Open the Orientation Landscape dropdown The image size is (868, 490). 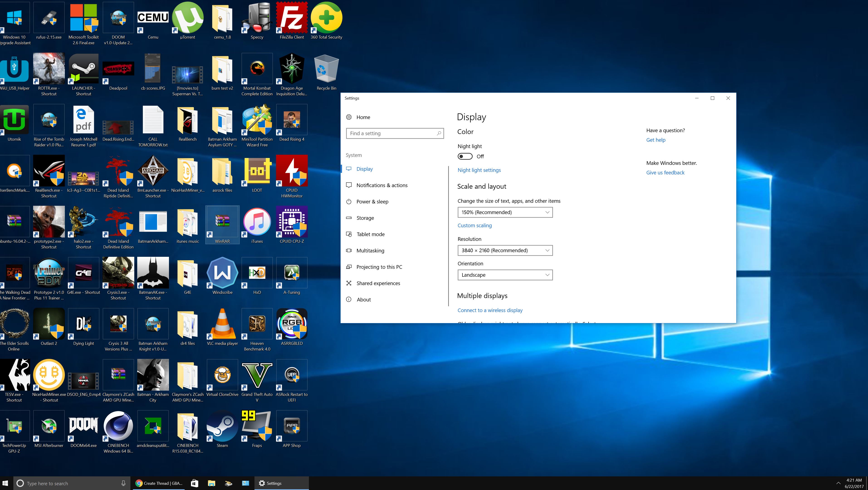click(x=505, y=275)
